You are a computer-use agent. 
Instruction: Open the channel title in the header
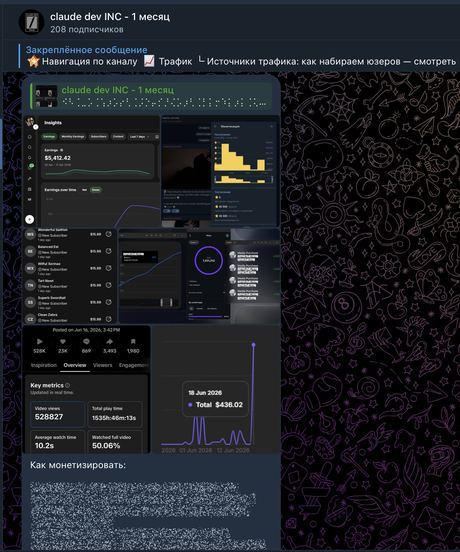coord(110,17)
